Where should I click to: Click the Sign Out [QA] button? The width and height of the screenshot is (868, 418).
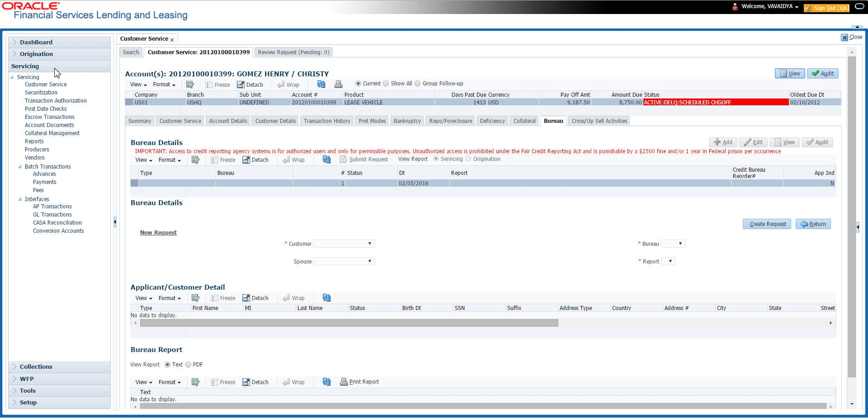827,8
